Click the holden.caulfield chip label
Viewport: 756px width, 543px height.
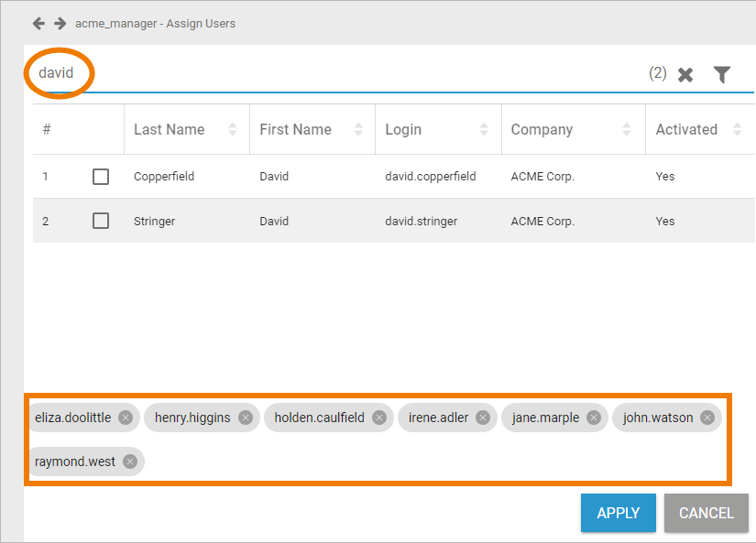click(319, 418)
